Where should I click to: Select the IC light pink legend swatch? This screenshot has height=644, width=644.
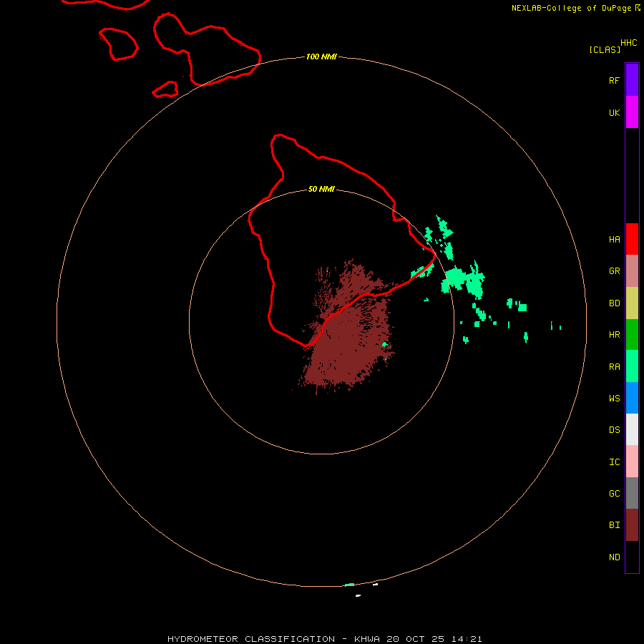632,462
